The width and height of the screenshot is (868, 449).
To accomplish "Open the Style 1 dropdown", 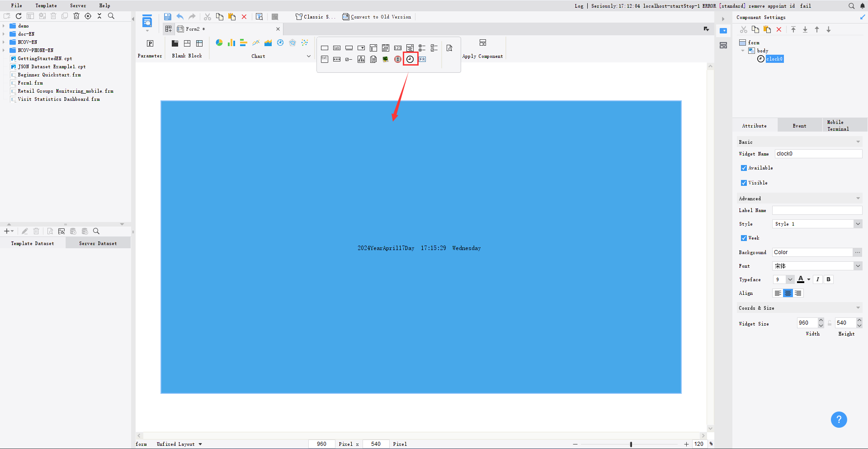I will coord(817,224).
